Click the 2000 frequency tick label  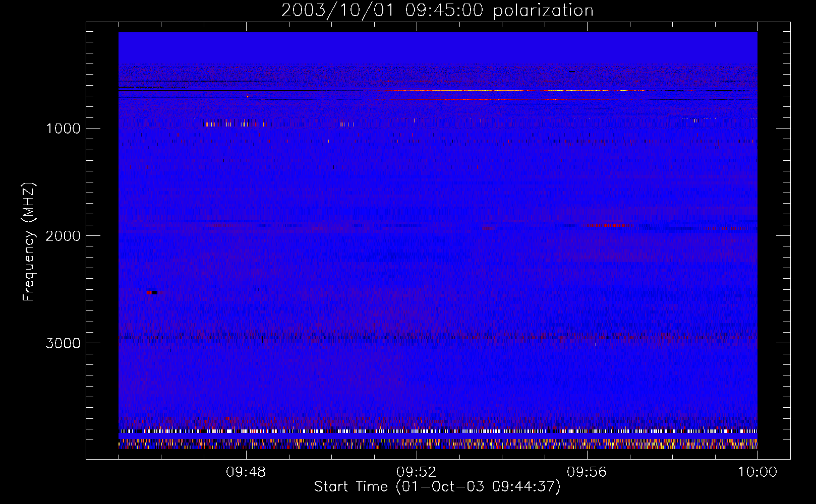coord(63,236)
